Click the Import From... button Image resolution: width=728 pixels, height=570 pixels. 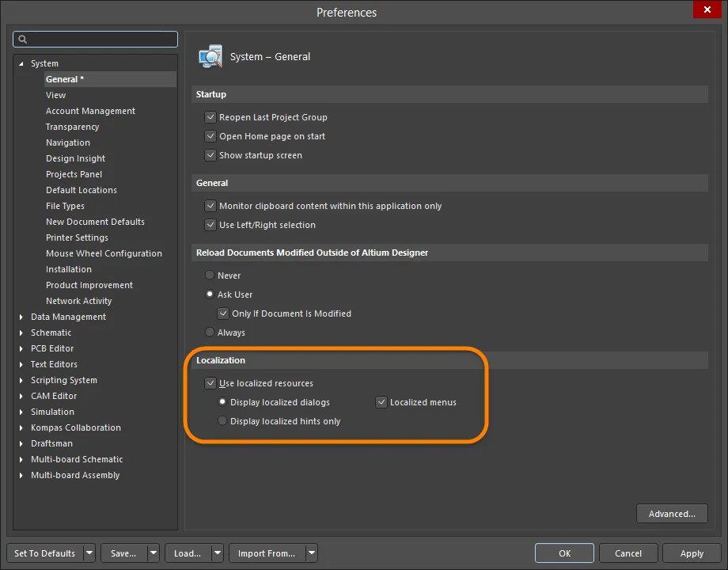[267, 553]
